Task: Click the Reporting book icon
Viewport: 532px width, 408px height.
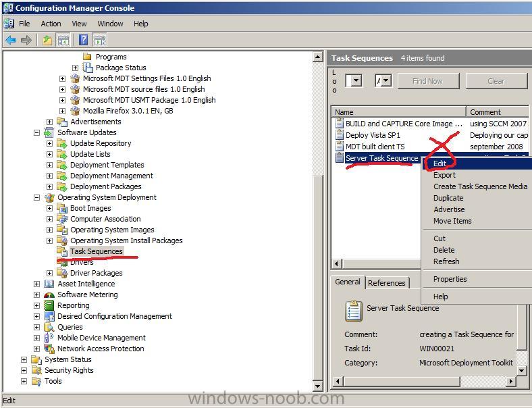Action: click(49, 305)
